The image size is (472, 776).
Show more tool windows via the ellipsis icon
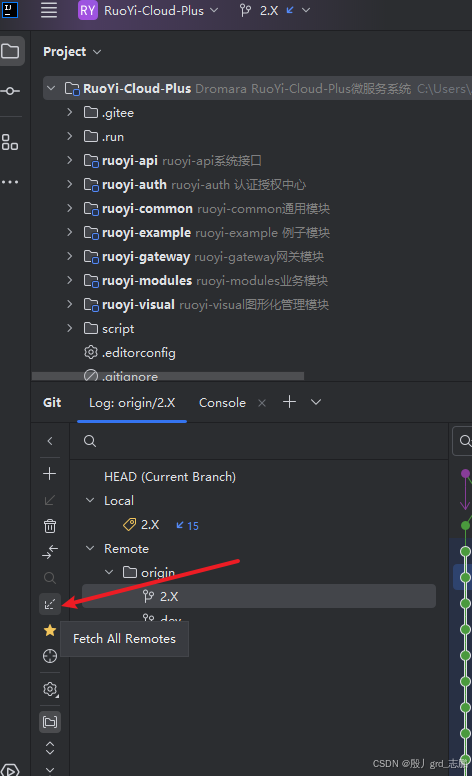10,182
